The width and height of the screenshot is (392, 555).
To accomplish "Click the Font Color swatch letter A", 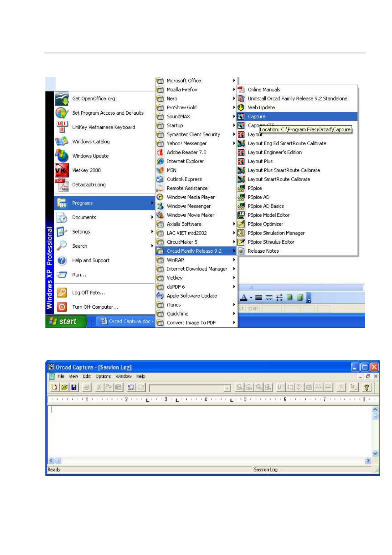I will pyautogui.click(x=244, y=298).
